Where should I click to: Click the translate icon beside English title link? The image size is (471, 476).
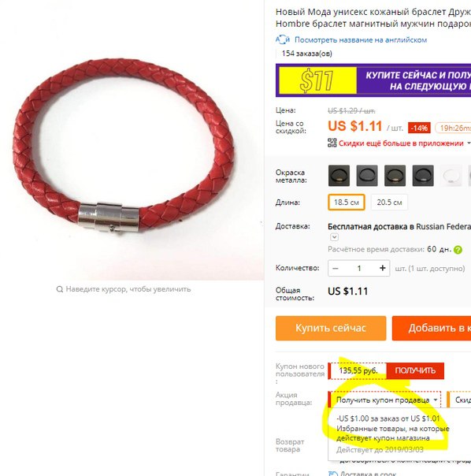point(282,39)
